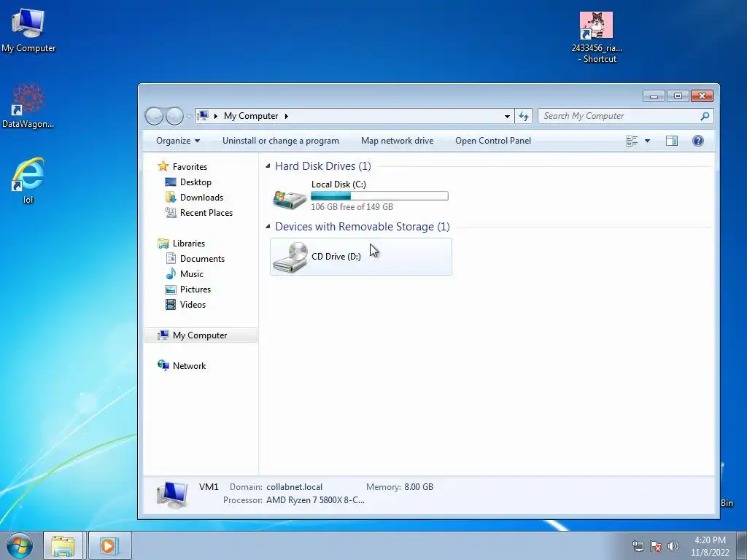Click the Forward navigation arrow
This screenshot has height=560, width=747.
[x=174, y=116]
